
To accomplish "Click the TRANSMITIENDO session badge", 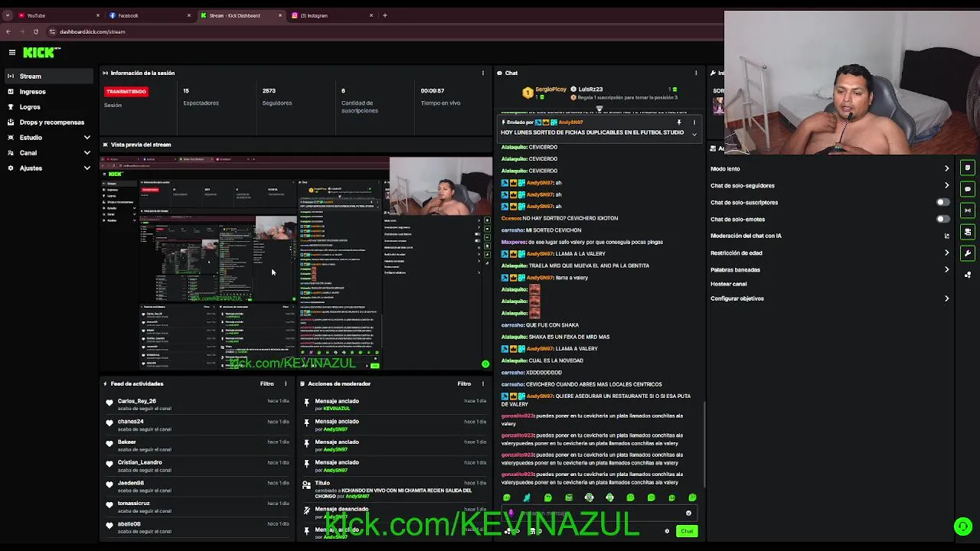I will [126, 91].
